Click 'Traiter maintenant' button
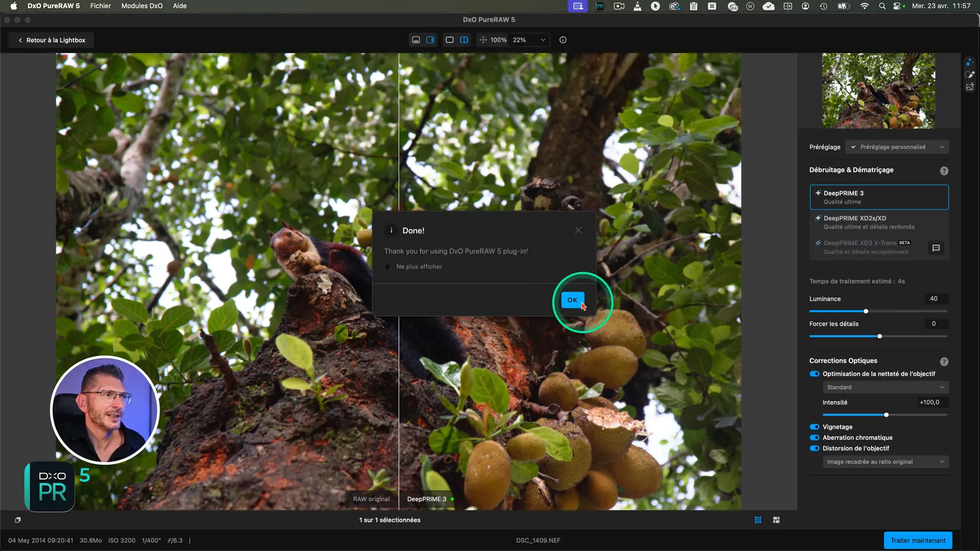Viewport: 980px width, 551px height. click(x=918, y=540)
